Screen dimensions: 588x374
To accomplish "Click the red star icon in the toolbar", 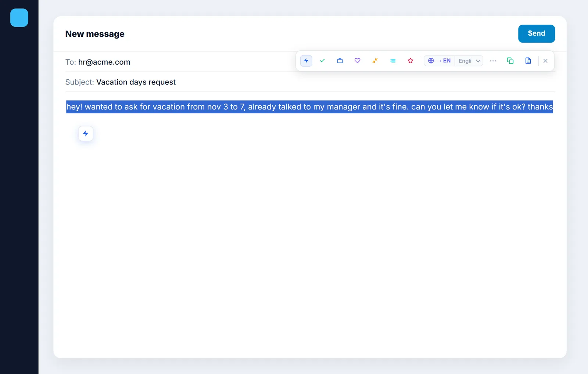I will point(410,61).
